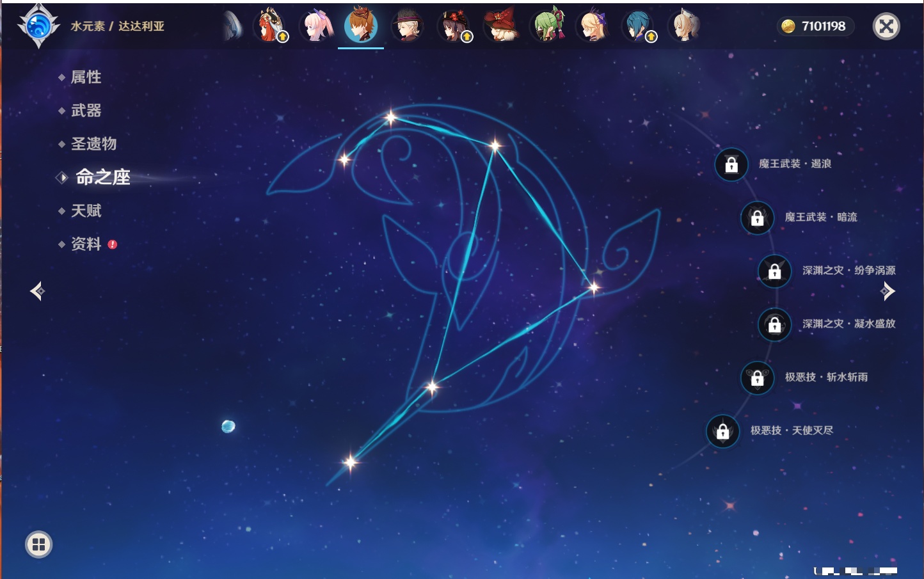Click the 极恶技·天使灭尽 label
Image resolution: width=924 pixels, height=579 pixels.
(792, 430)
